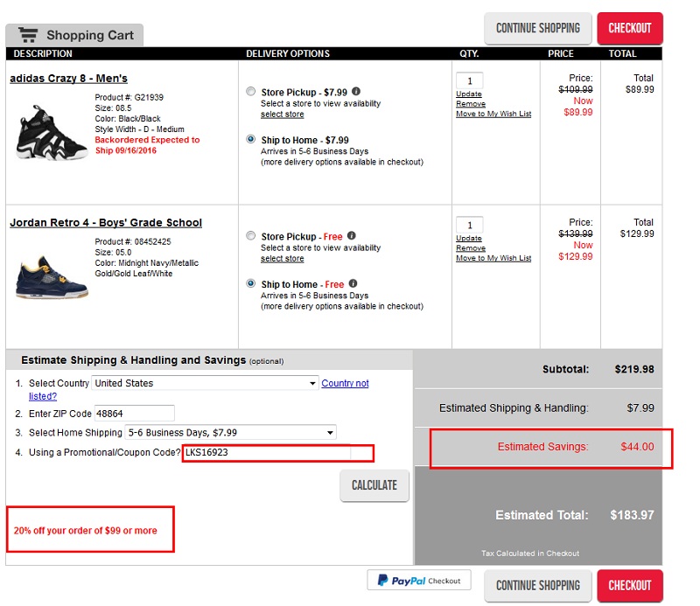This screenshot has height=606, width=700.
Task: Click Remove for adidas Crazy 8
Action: pyautogui.click(x=471, y=103)
